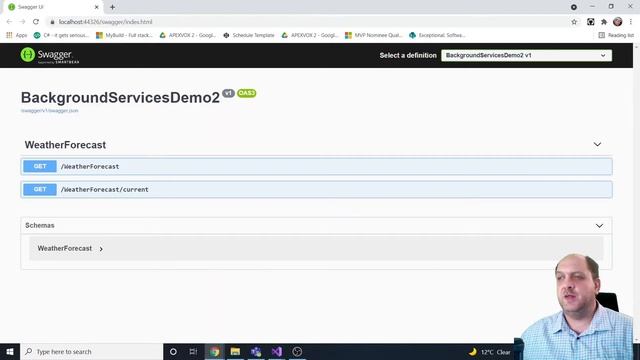Screen dimensions: 640x360
Task: Collapse the WeatherForecast section chevron
Action: [597, 144]
